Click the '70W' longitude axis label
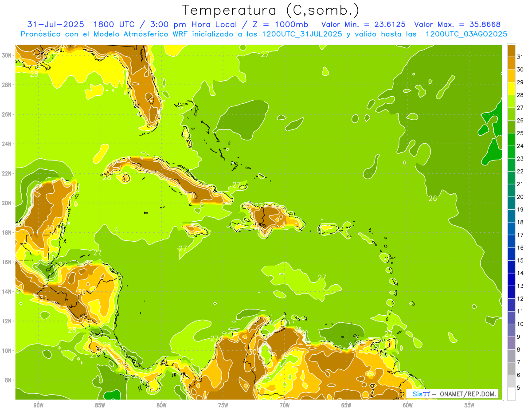The width and height of the screenshot is (532, 411). tap(285, 405)
